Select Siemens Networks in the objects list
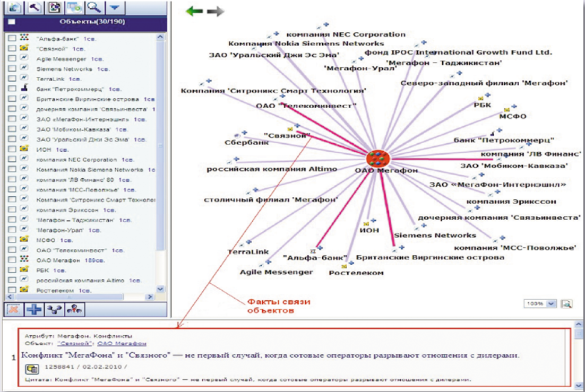This screenshot has height=392, width=585. (64, 69)
